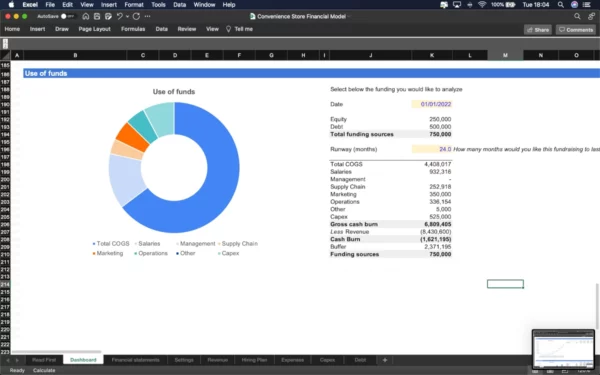The width and height of the screenshot is (600, 375).
Task: Click the Undo arrow icon
Action: 119,16
